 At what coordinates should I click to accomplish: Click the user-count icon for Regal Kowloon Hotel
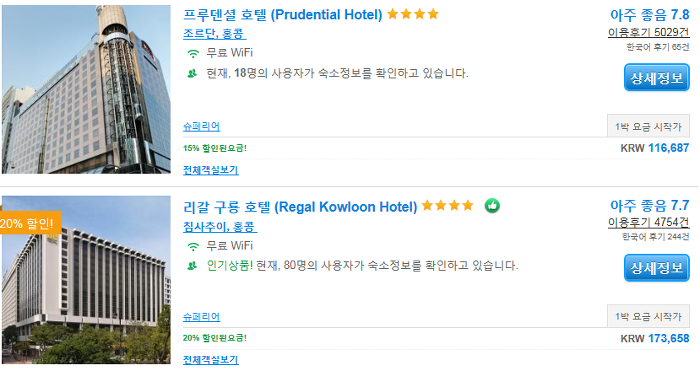[x=192, y=266]
